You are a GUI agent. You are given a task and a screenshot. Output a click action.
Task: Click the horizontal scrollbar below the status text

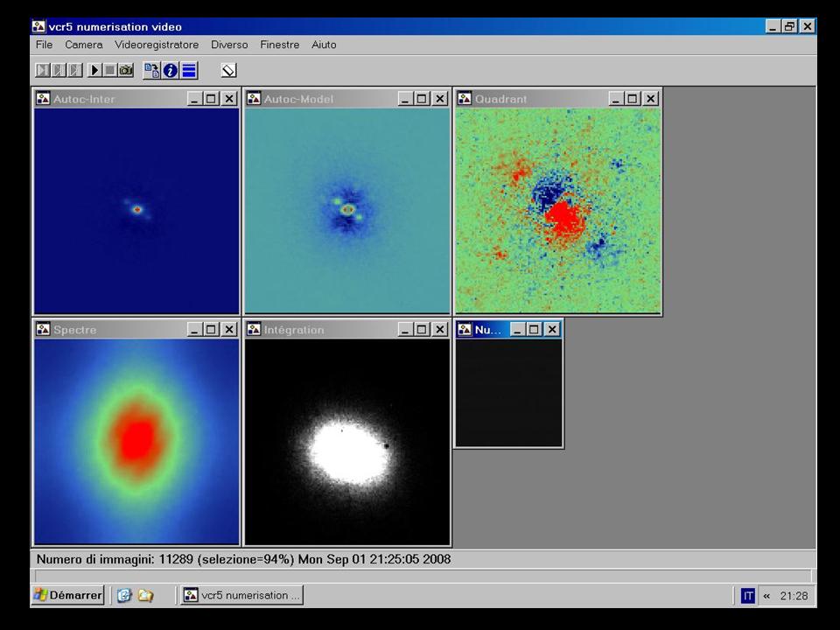pyautogui.click(x=423, y=575)
